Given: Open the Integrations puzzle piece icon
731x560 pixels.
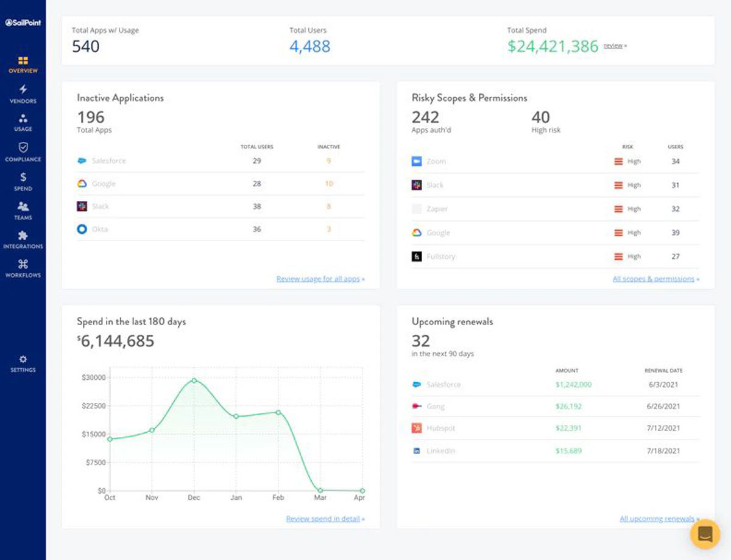Looking at the screenshot, I should pos(23,235).
